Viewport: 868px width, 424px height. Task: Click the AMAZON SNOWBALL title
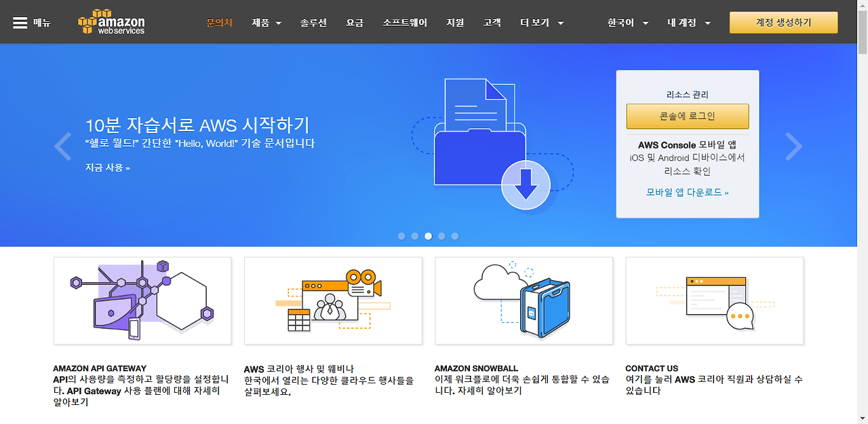pyautogui.click(x=476, y=368)
